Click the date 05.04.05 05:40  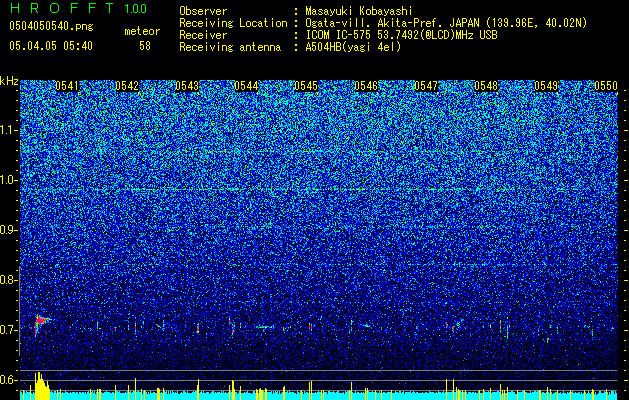tap(51, 46)
